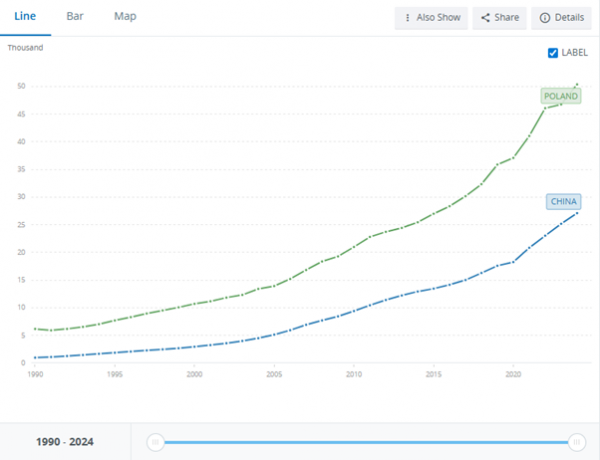Image resolution: width=600 pixels, height=460 pixels.
Task: Switch to the Line chart tab
Action: click(25, 17)
